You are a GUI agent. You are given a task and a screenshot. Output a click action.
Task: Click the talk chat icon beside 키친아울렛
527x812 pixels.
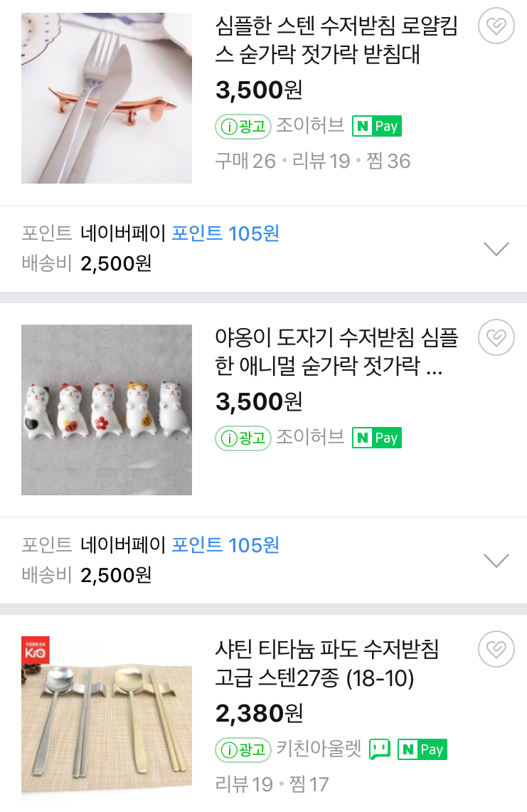click(380, 749)
